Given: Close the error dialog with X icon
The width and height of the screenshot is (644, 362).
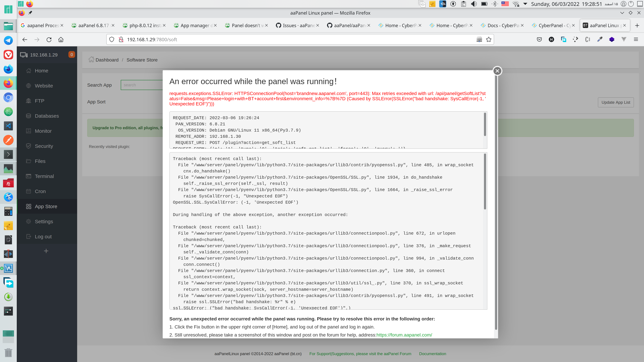Looking at the screenshot, I should [x=497, y=71].
